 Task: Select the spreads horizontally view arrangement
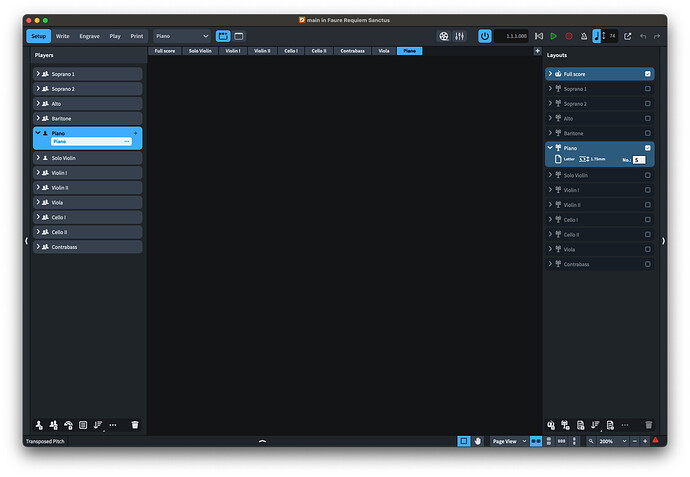tap(536, 441)
